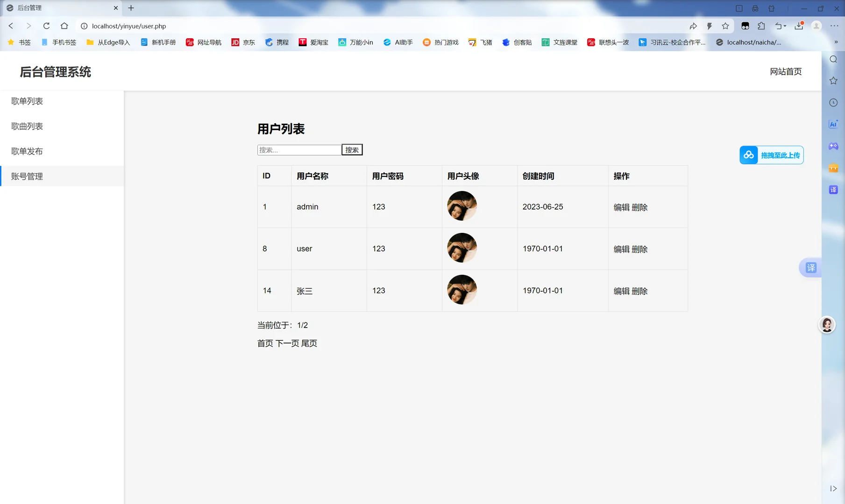
Task: Open browsing history from the right sidebar
Action: click(x=833, y=102)
